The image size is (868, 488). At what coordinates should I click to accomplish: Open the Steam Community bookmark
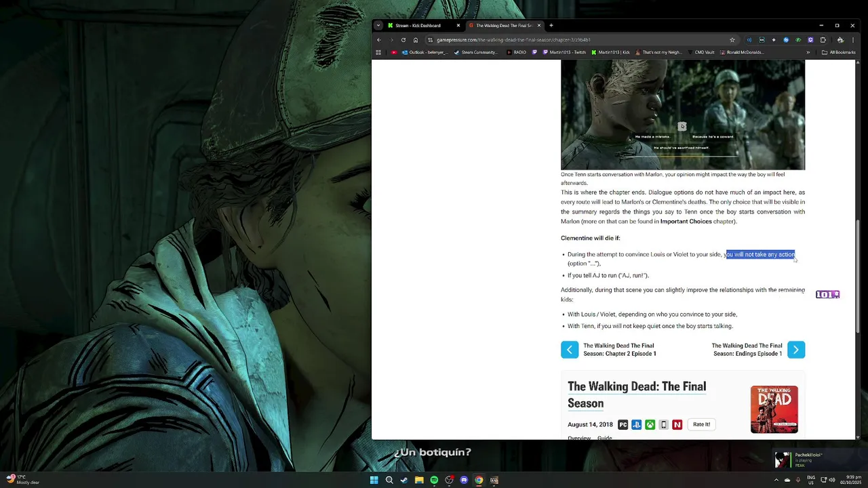tap(476, 52)
